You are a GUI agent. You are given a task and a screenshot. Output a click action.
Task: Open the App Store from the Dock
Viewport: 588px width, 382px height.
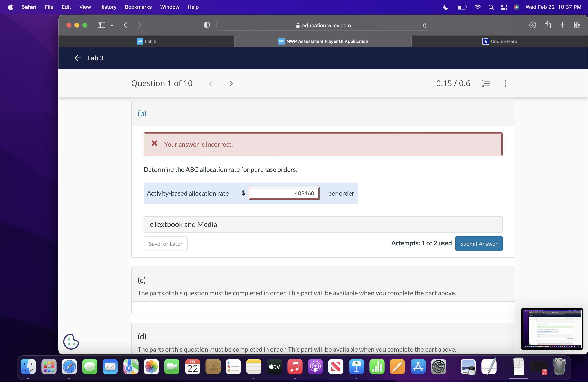(418, 367)
